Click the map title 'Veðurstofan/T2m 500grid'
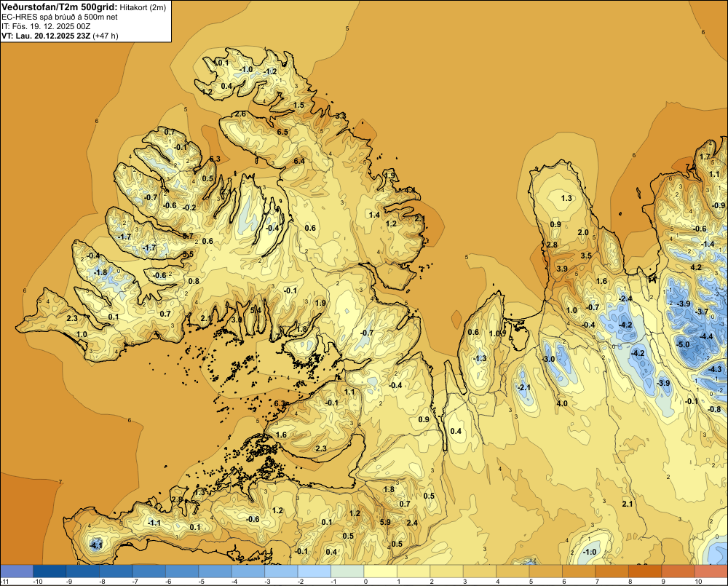The height and width of the screenshot is (586, 728). pos(59,7)
